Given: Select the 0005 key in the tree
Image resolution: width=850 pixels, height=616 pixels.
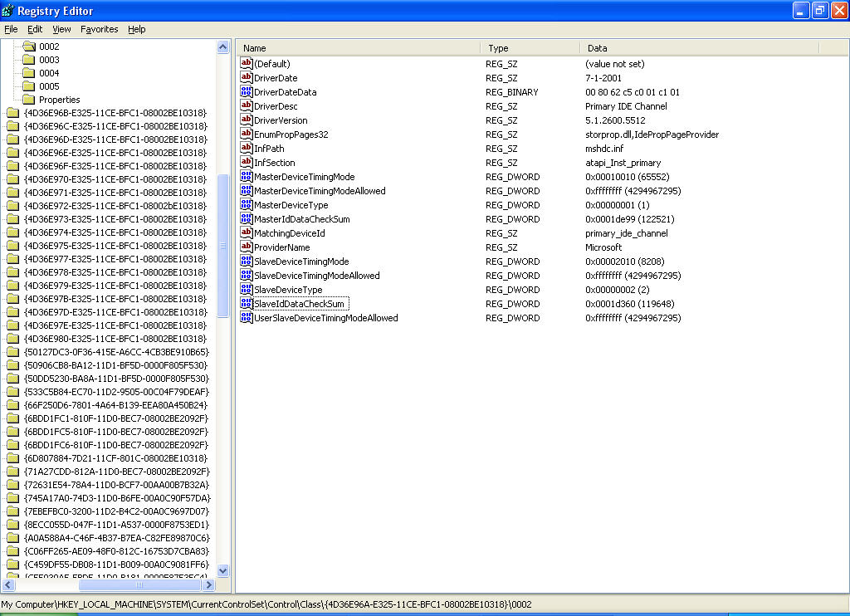Looking at the screenshot, I should click(49, 86).
